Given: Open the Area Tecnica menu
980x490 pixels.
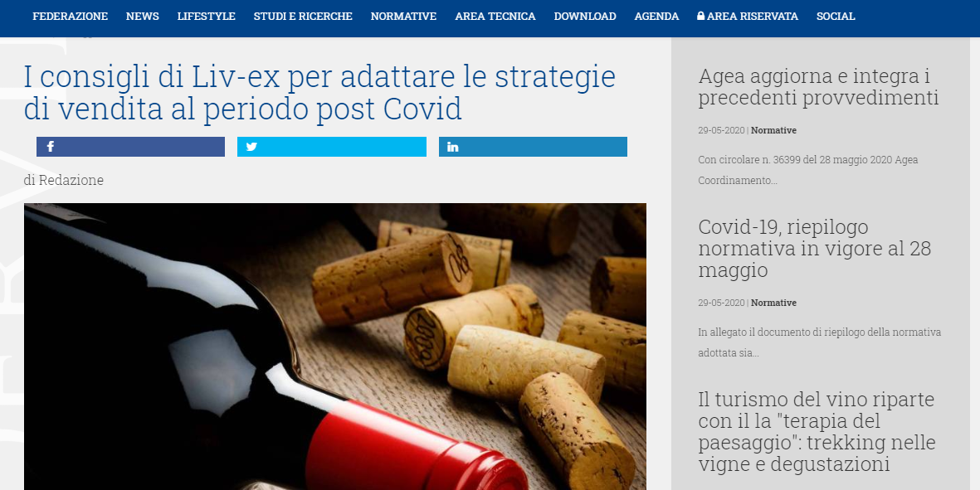Looking at the screenshot, I should [x=495, y=17].
